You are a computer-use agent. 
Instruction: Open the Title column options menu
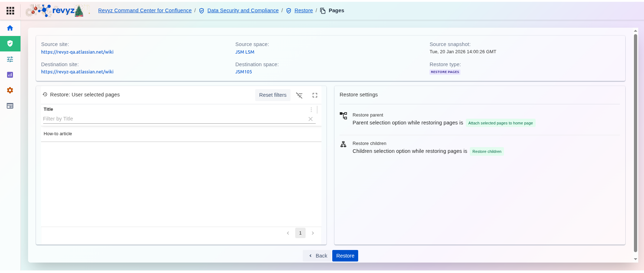click(x=311, y=109)
